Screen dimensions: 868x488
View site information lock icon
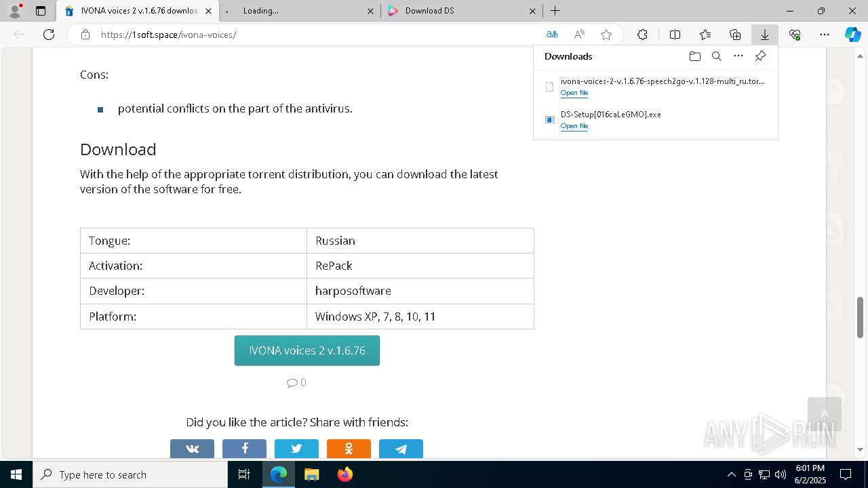85,35
